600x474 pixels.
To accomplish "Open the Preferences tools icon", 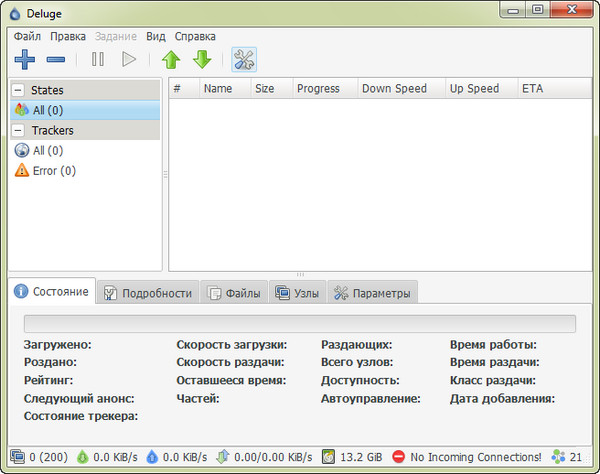I will (x=243, y=59).
